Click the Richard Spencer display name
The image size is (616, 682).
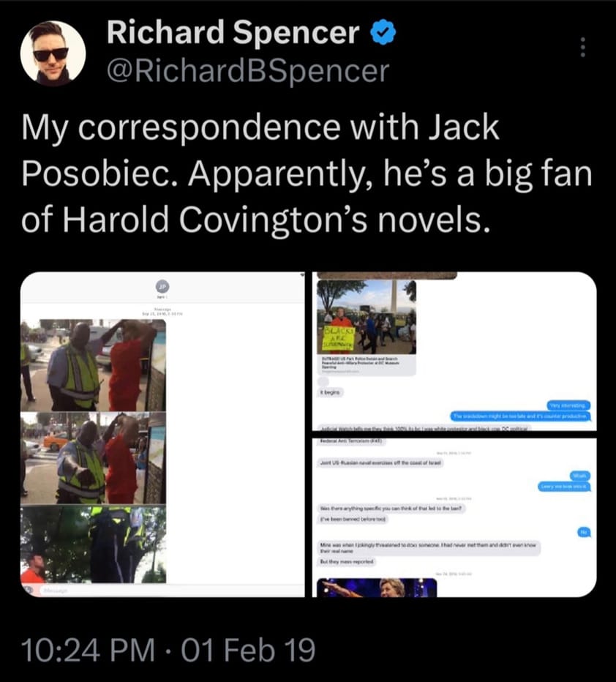(233, 33)
